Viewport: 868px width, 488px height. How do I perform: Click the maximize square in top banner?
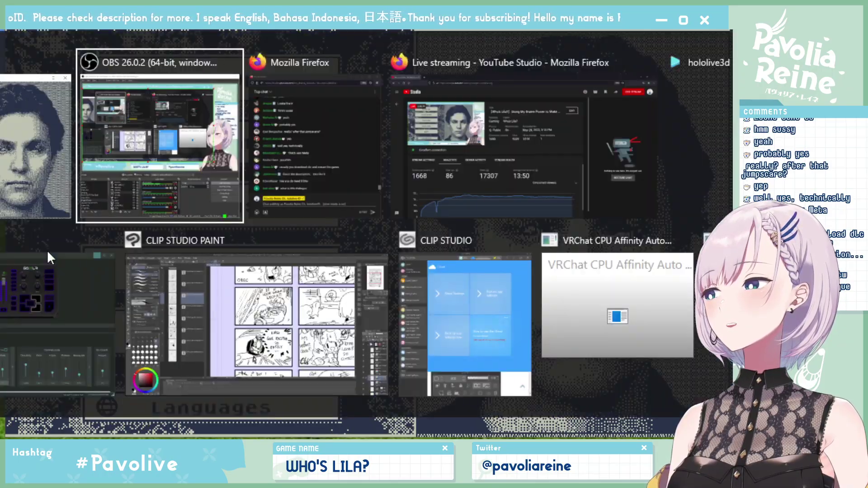tap(683, 20)
